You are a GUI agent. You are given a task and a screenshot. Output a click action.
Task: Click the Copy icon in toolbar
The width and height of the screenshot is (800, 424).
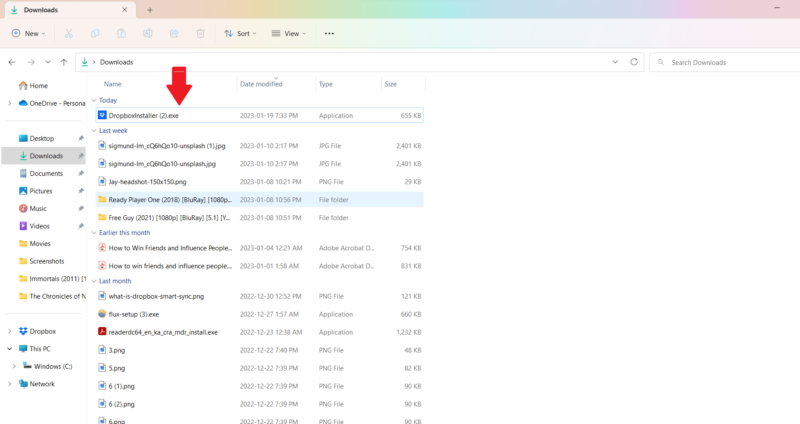tap(95, 33)
